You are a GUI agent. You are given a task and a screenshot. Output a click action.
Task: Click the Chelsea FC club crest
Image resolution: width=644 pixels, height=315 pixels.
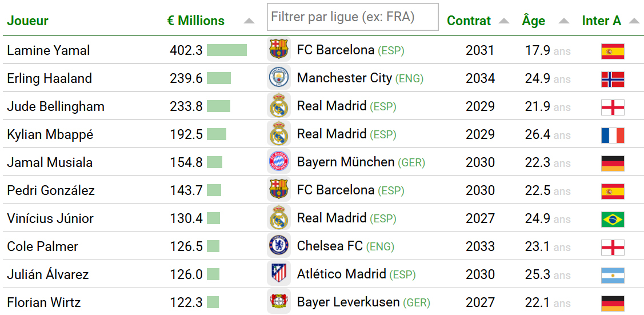click(x=279, y=246)
